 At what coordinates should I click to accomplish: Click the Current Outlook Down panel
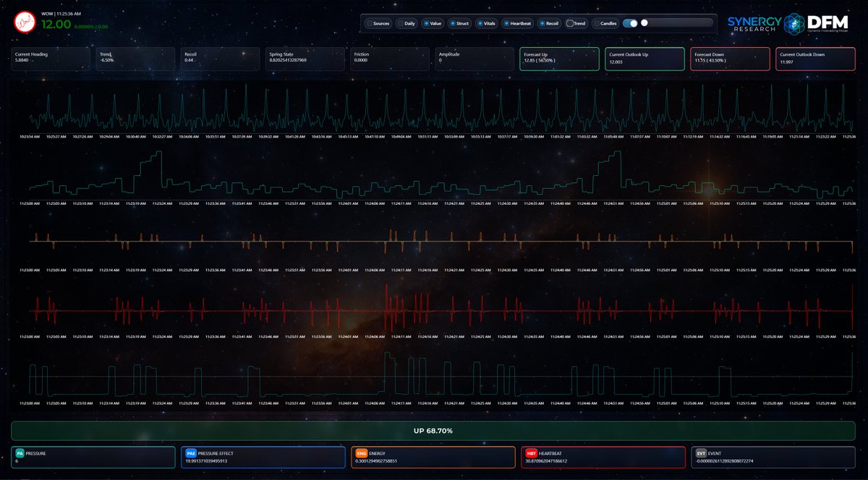point(814,59)
